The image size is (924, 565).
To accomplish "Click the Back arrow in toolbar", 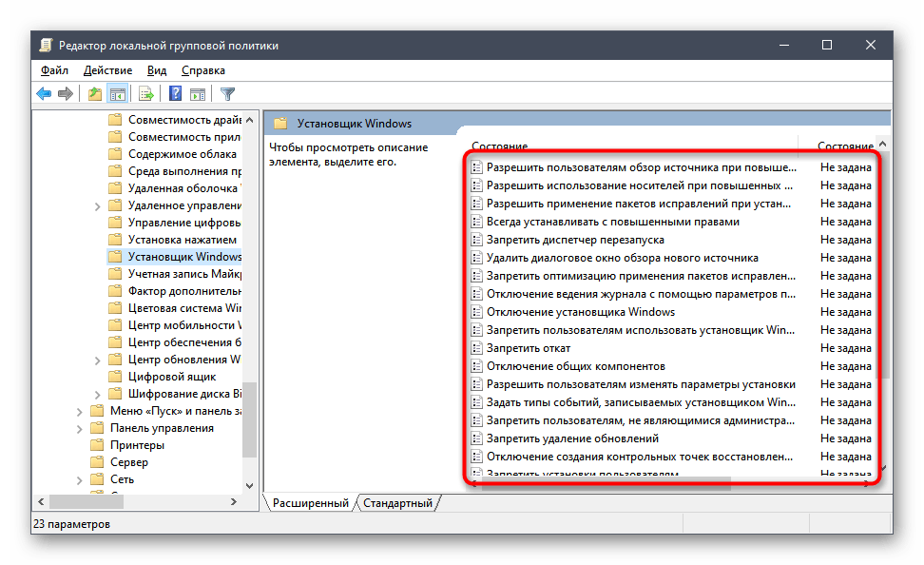I will 44,93.
